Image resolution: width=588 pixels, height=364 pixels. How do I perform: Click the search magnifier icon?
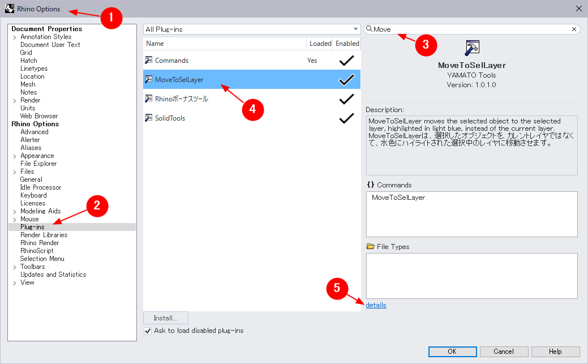pos(369,29)
